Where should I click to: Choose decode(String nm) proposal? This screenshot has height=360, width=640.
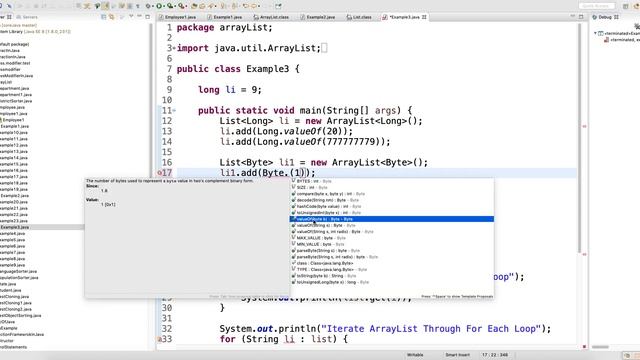(392, 200)
